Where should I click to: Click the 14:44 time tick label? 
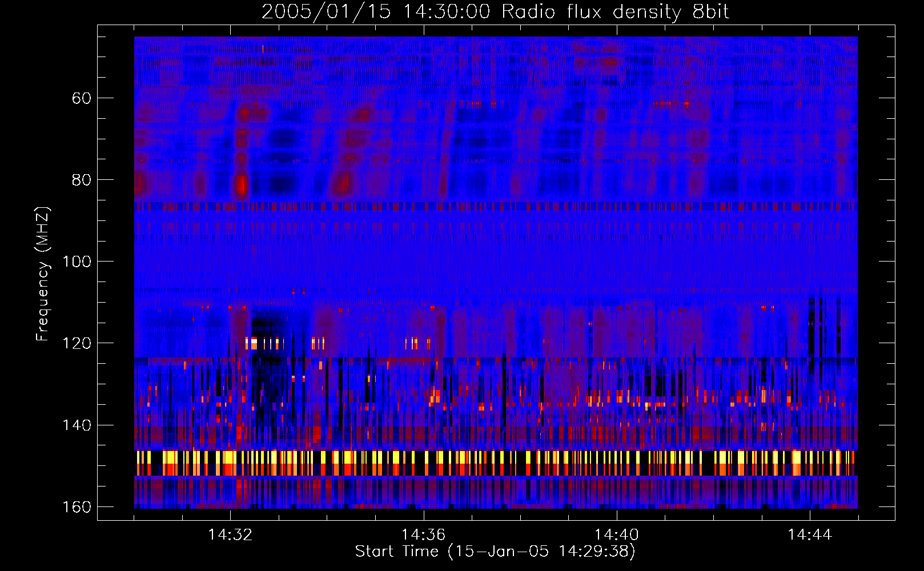click(810, 535)
